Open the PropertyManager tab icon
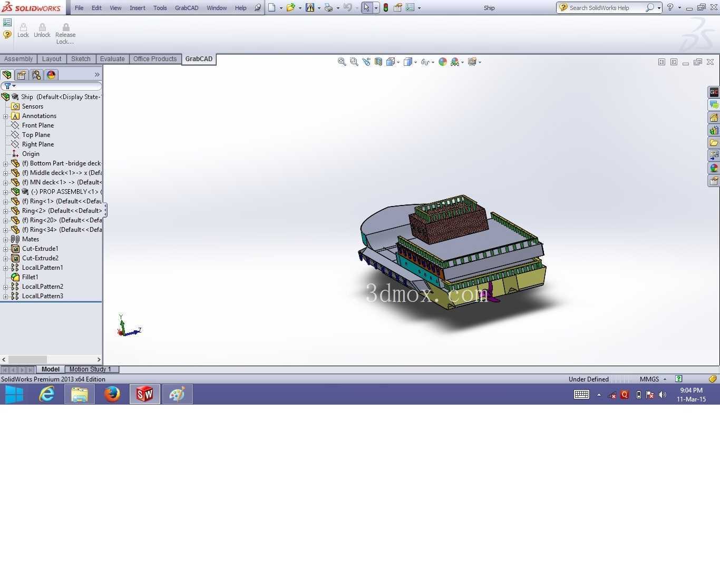Viewport: 720px width, 588px height. (x=22, y=74)
